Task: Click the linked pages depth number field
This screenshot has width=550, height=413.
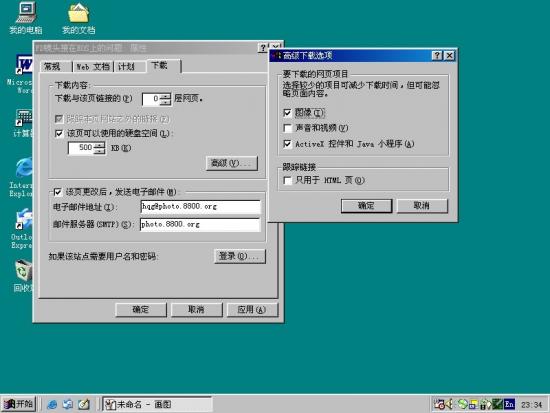Action: (x=151, y=99)
